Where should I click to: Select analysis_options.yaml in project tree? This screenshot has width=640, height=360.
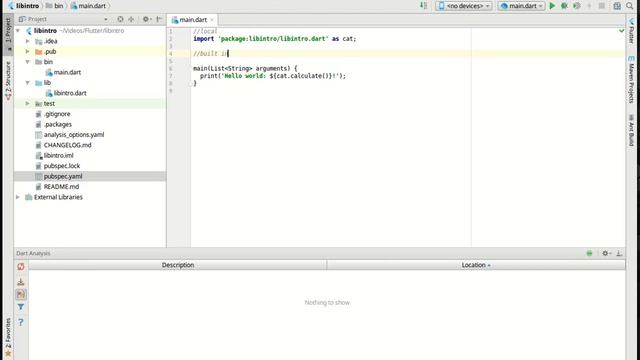[74, 135]
